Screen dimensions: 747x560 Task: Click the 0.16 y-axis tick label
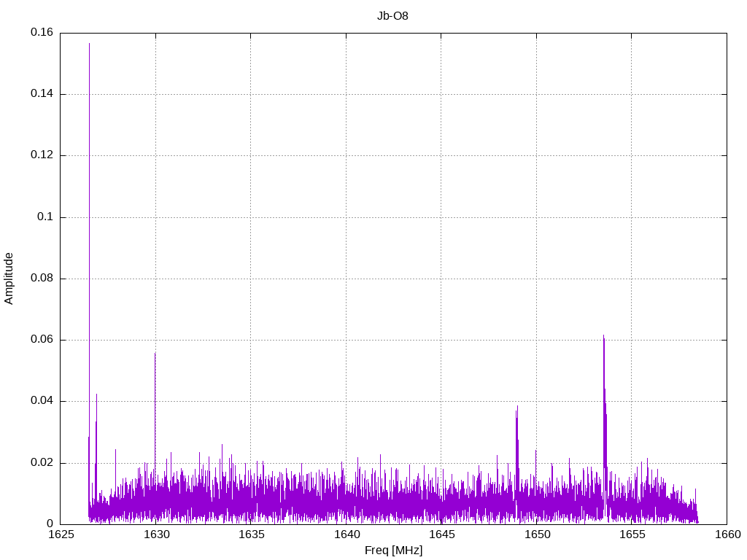coord(42,33)
